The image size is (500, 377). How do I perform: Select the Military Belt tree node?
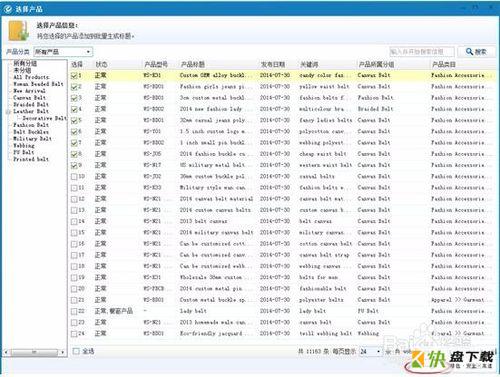pyautogui.click(x=32, y=139)
